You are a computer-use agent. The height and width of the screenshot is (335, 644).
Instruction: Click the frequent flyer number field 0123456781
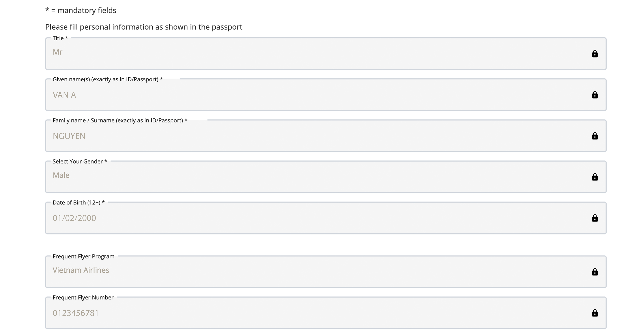coord(300,313)
